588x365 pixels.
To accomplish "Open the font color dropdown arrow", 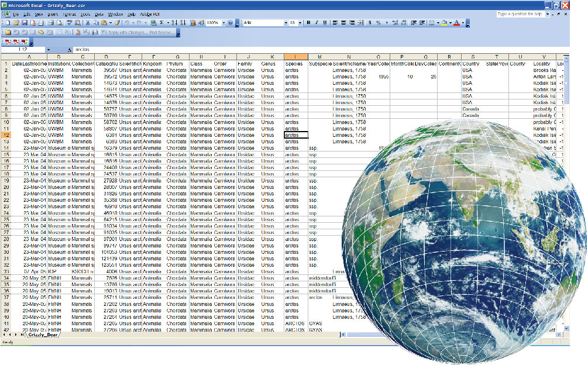I will [463, 23].
